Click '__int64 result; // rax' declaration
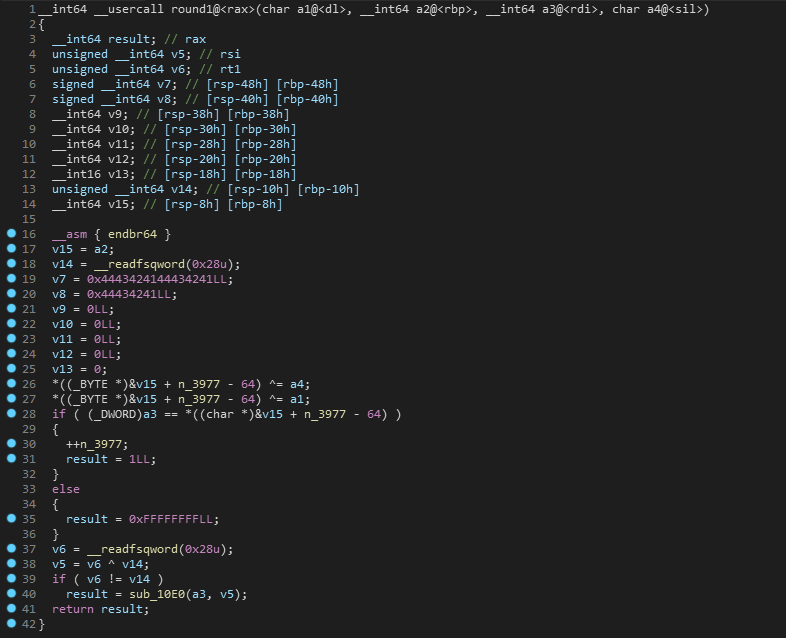The height and width of the screenshot is (638, 786). 129,39
